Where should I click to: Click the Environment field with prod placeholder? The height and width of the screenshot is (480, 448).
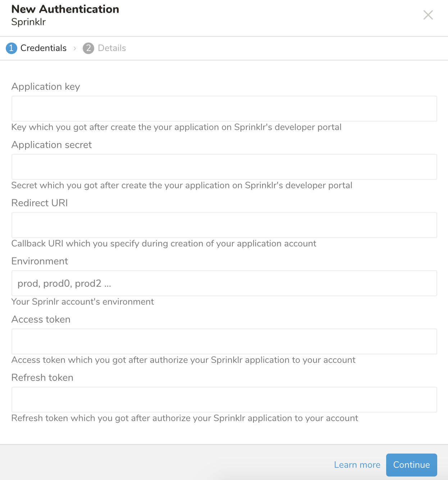pos(224,283)
